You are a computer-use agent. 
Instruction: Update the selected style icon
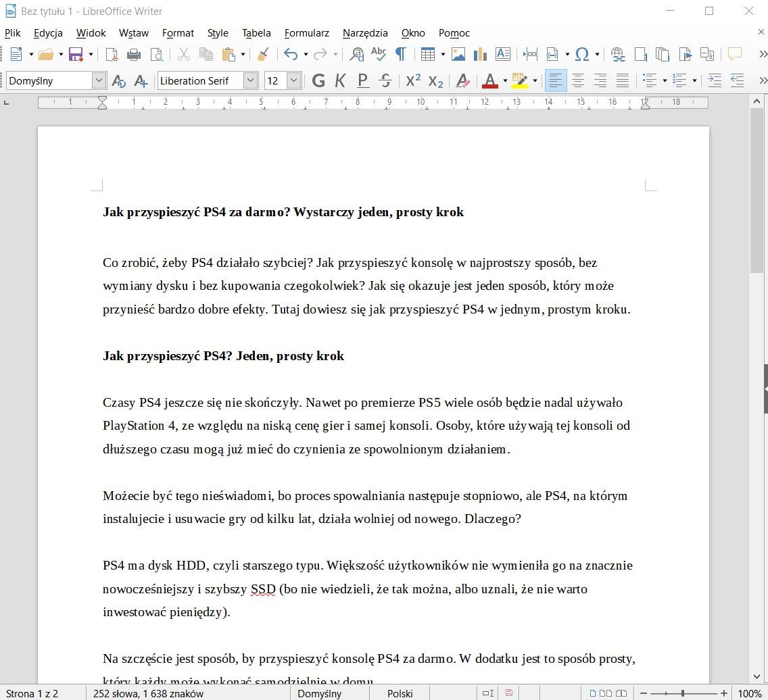click(118, 81)
